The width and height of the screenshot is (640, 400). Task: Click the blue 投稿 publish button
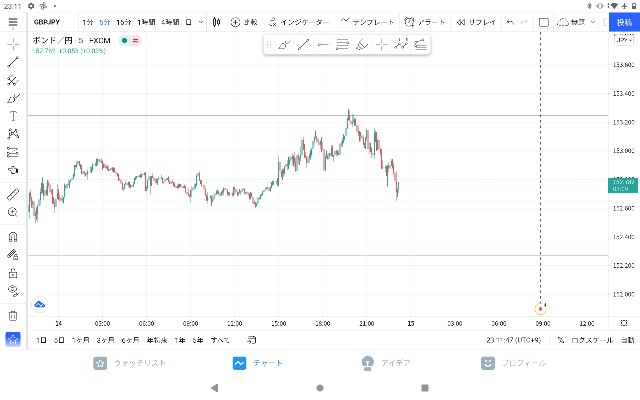(x=624, y=22)
